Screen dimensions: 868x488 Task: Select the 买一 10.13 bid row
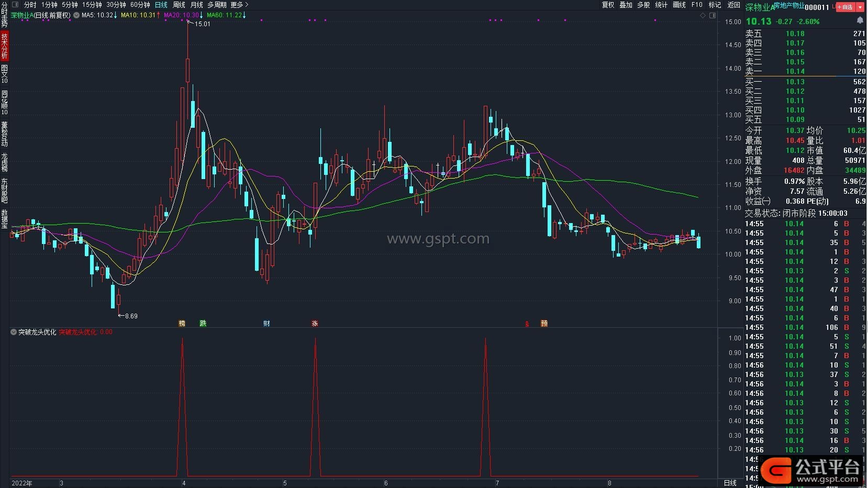(x=805, y=82)
